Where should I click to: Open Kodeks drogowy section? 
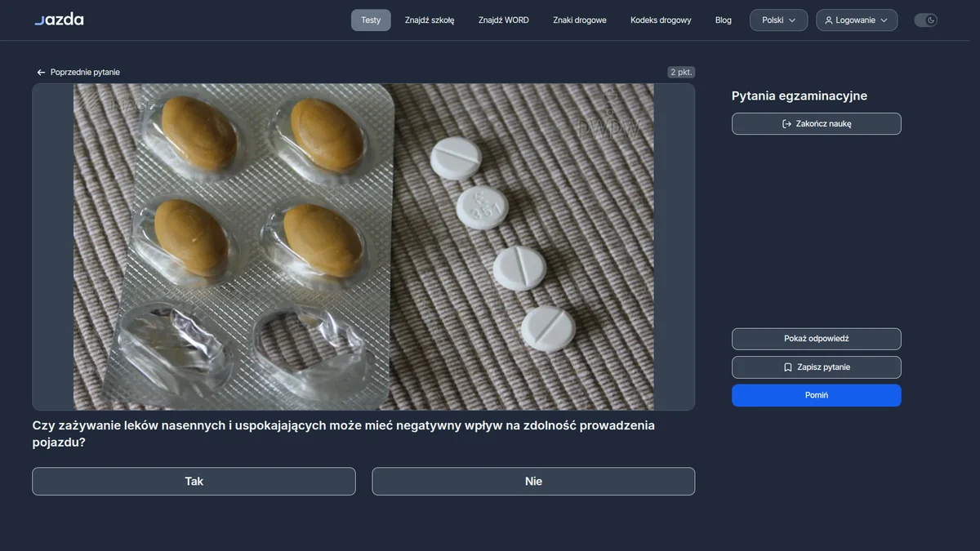(x=661, y=20)
